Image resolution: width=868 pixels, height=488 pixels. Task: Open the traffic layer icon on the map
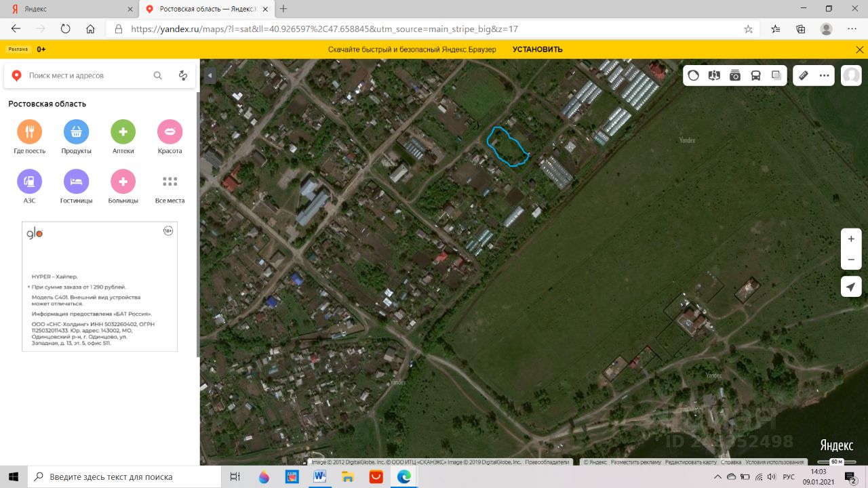693,76
